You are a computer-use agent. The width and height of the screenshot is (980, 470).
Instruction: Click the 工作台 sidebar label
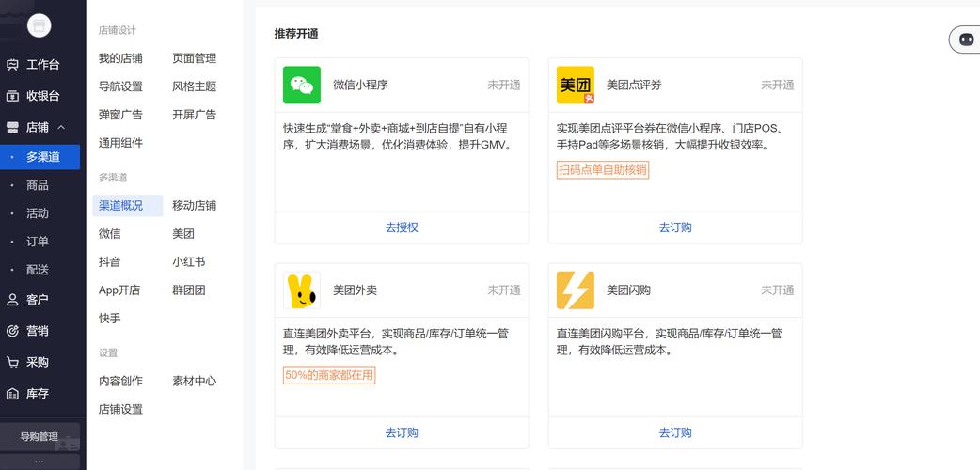(x=43, y=65)
